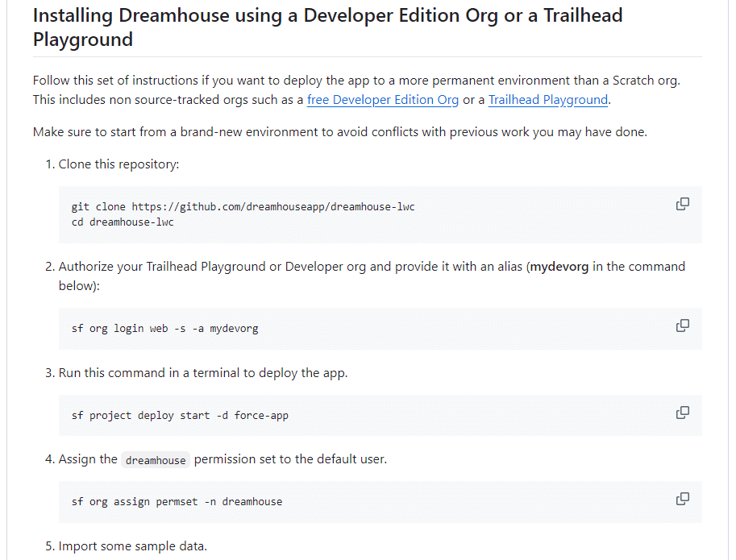The height and width of the screenshot is (560, 736).
Task: Copy the 'sf org login web' command
Action: tap(683, 326)
